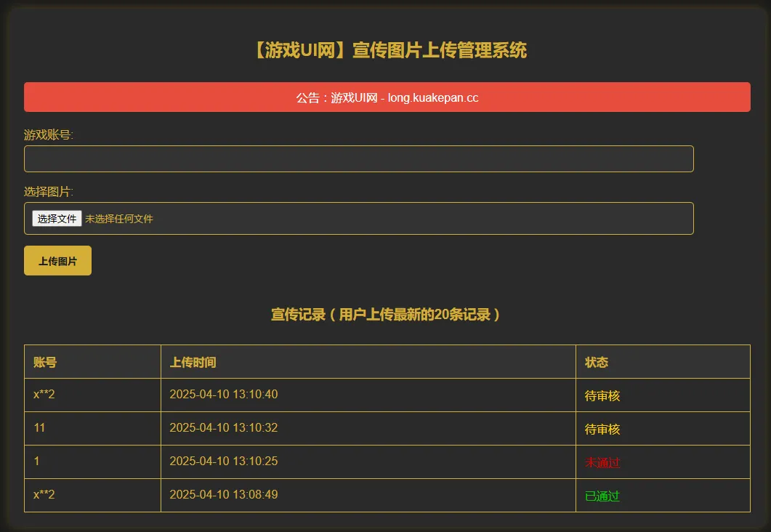Click the red 公告 announcement banner
771x532 pixels.
387,97
